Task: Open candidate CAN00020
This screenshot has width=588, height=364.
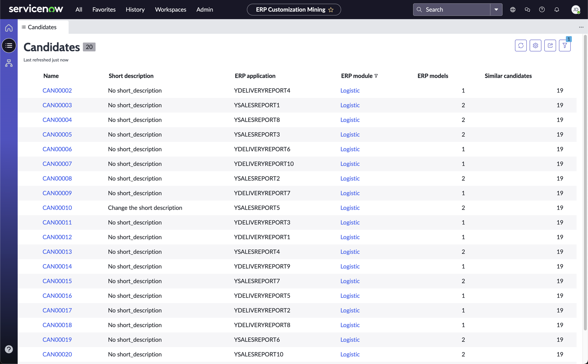Action: click(x=57, y=354)
